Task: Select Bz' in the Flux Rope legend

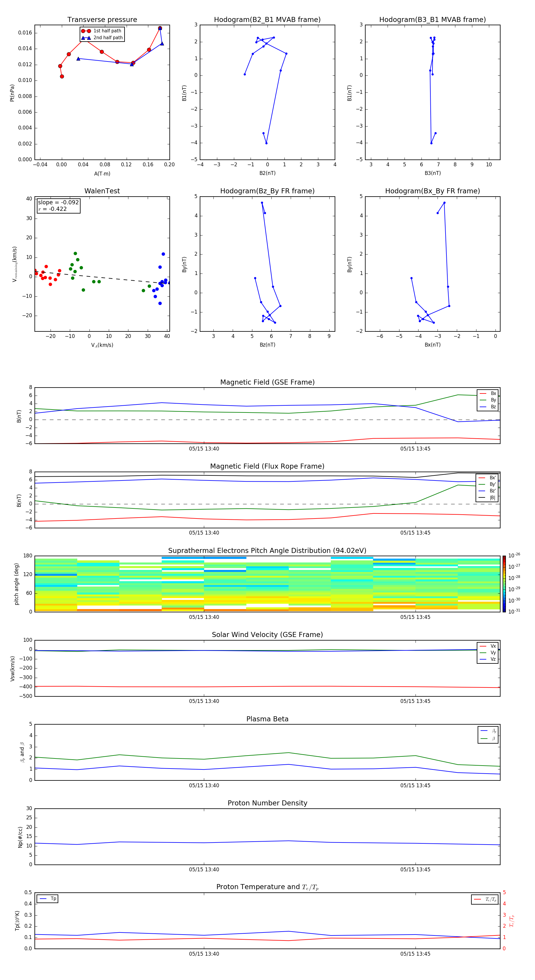Action: 487,491
